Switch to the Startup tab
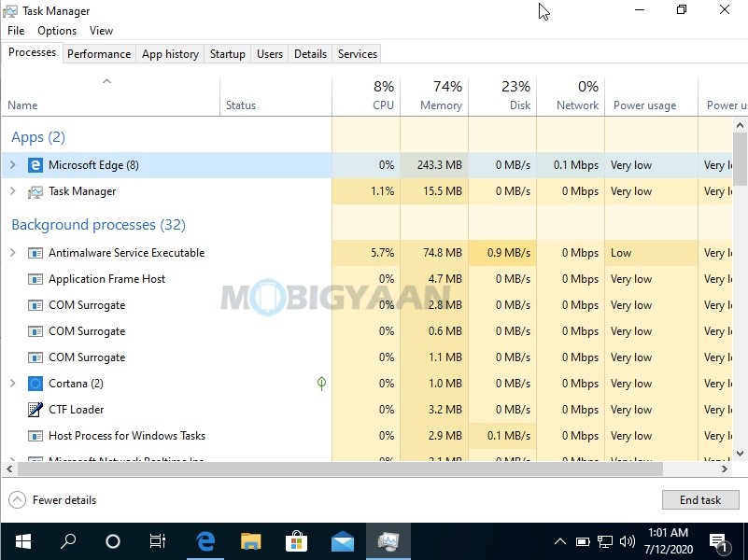Image resolution: width=748 pixels, height=560 pixels. point(228,54)
